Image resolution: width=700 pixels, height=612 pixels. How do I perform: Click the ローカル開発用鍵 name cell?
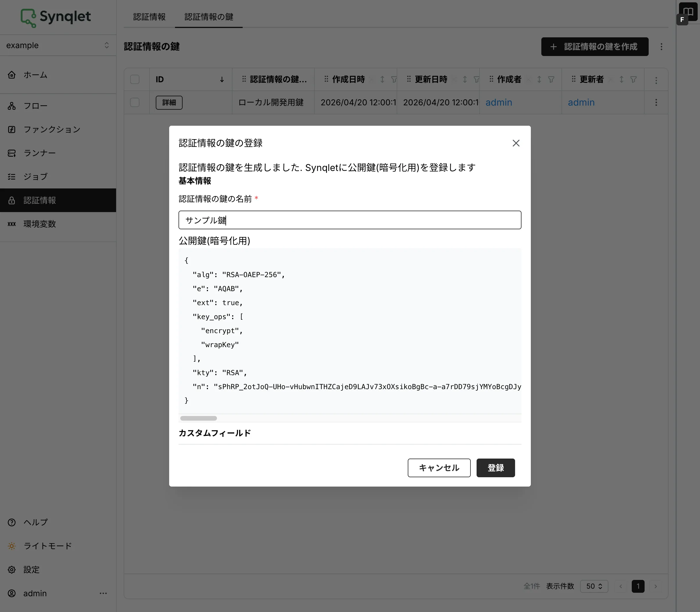click(273, 102)
